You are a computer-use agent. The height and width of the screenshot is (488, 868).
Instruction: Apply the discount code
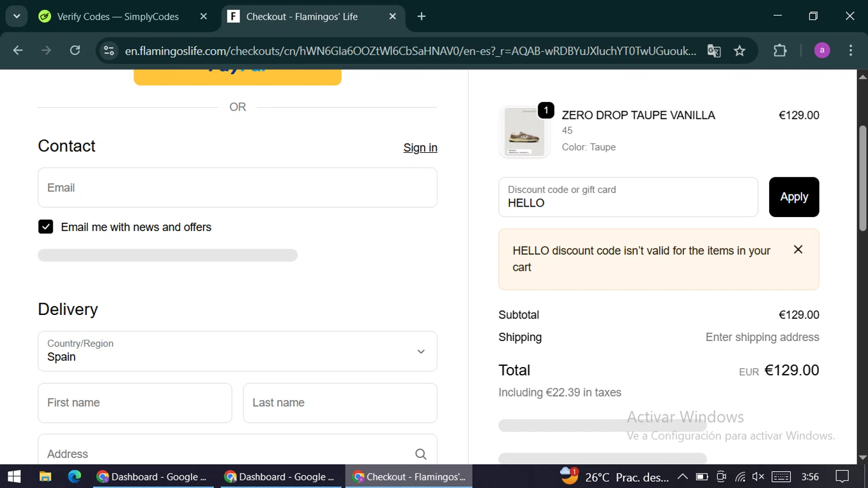pyautogui.click(x=794, y=197)
